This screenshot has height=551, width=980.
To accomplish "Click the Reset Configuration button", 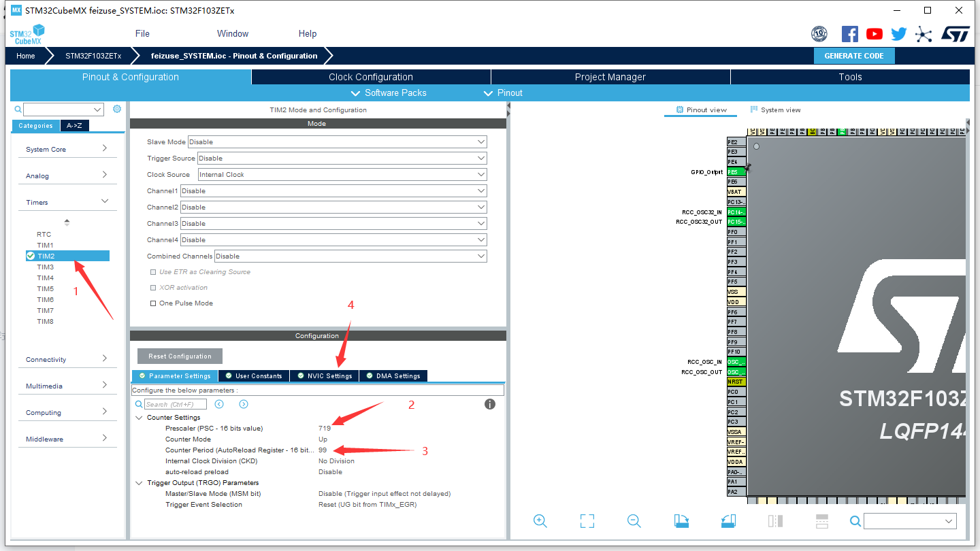I will (x=180, y=356).
